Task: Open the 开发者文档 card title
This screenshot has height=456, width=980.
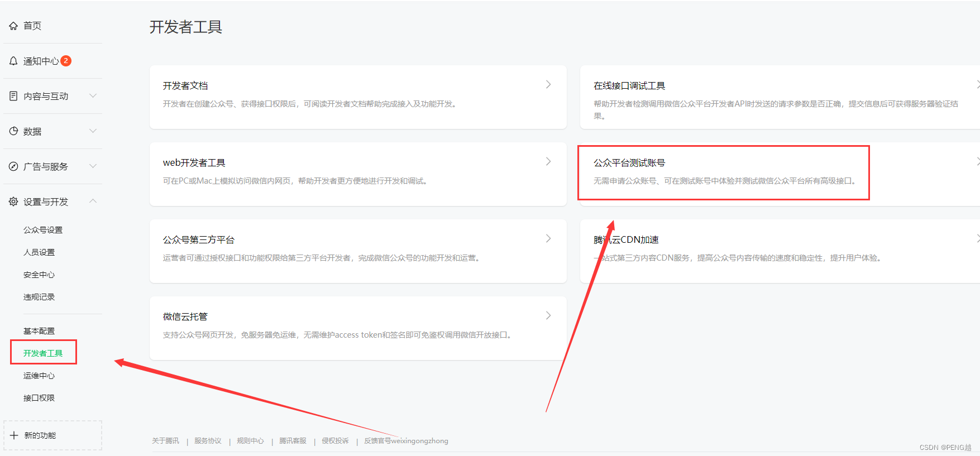Action: click(185, 85)
